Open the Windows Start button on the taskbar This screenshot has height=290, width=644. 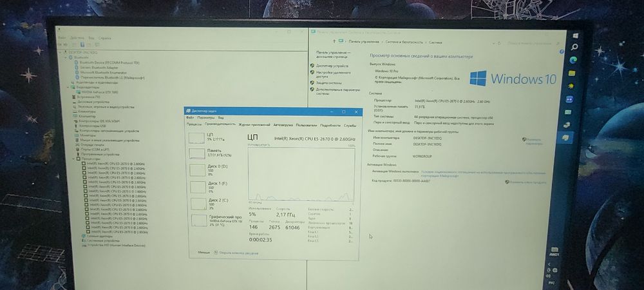tap(575, 36)
